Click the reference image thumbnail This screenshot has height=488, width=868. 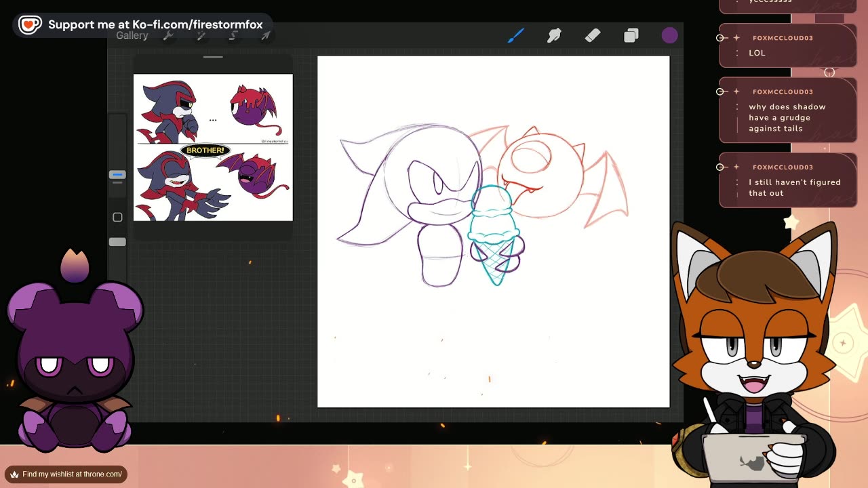pyautogui.click(x=213, y=147)
